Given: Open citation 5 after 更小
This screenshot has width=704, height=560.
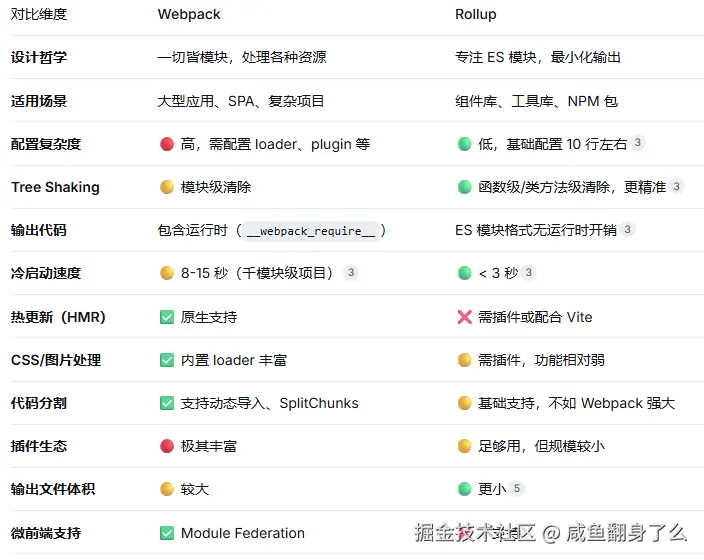Looking at the screenshot, I should pyautogui.click(x=517, y=488).
